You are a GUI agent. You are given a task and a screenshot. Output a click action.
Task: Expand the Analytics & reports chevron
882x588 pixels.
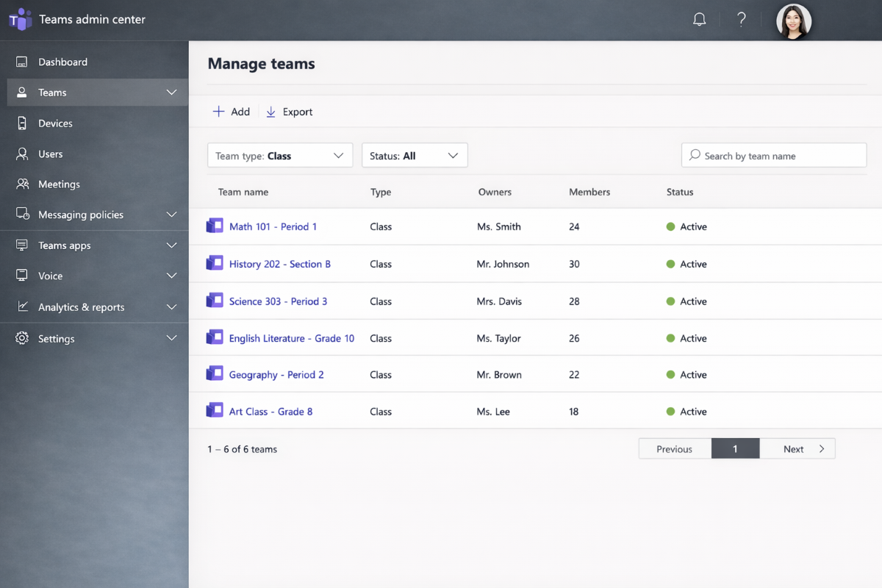tap(171, 307)
